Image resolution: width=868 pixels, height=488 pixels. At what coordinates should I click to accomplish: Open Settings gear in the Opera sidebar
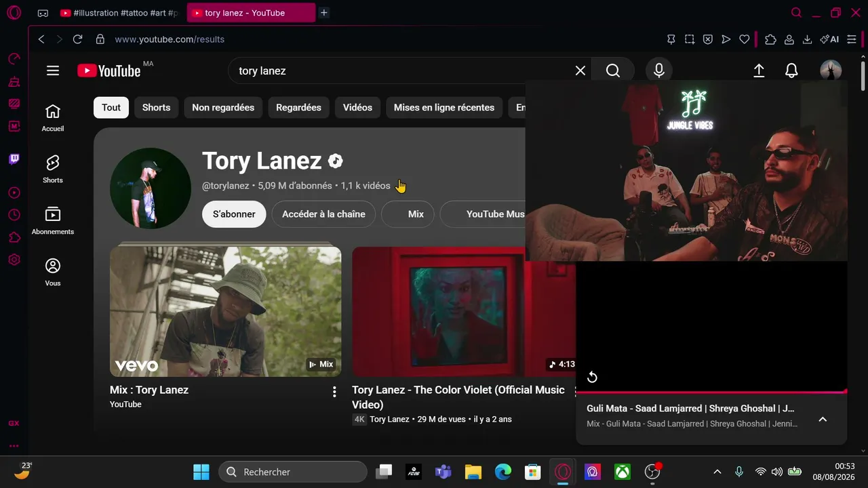14,260
